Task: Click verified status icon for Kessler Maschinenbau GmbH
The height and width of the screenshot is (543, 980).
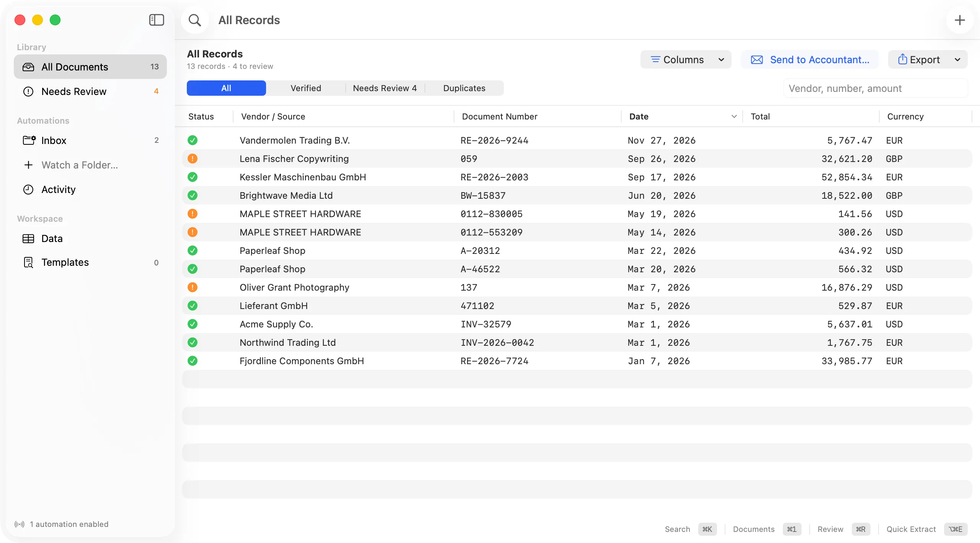Action: point(193,177)
